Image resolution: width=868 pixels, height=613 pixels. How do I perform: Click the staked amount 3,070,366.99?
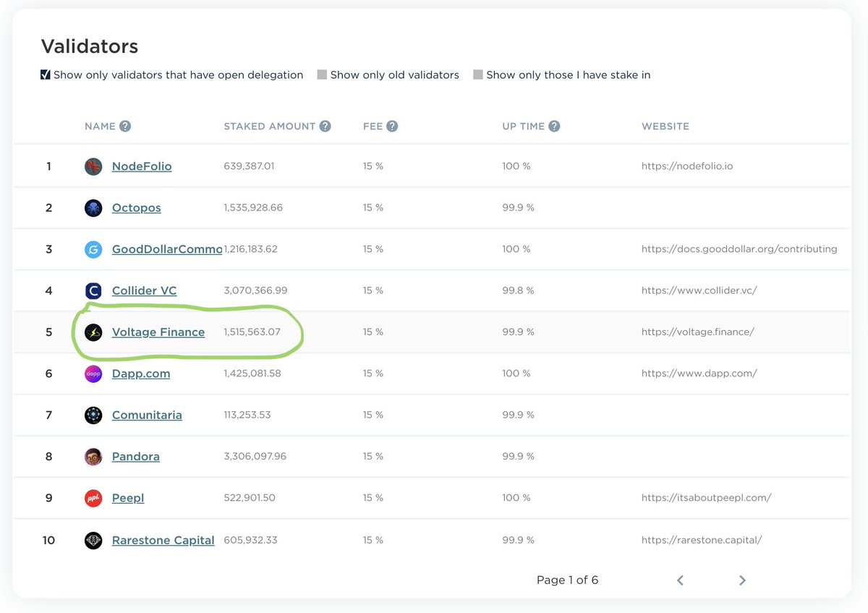tap(256, 290)
